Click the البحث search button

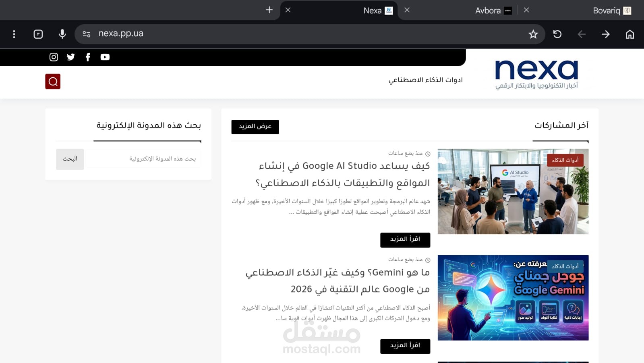[x=70, y=159]
